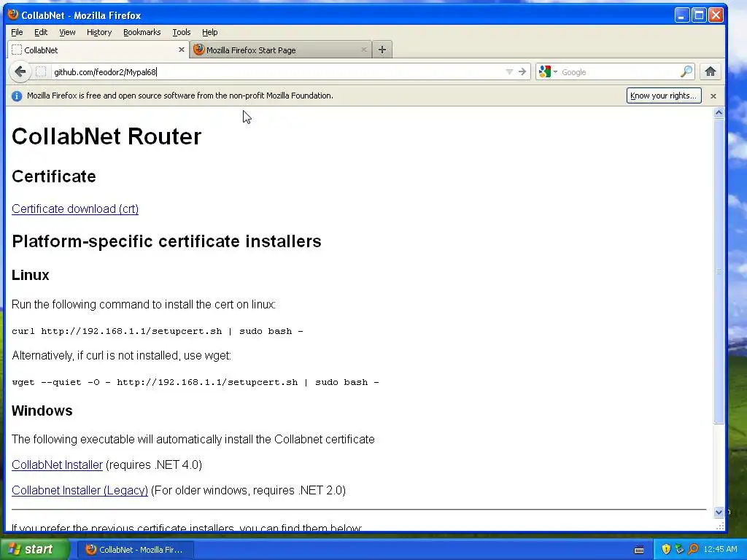
Task: Click the scrollbar down arrow
Action: pos(719,513)
